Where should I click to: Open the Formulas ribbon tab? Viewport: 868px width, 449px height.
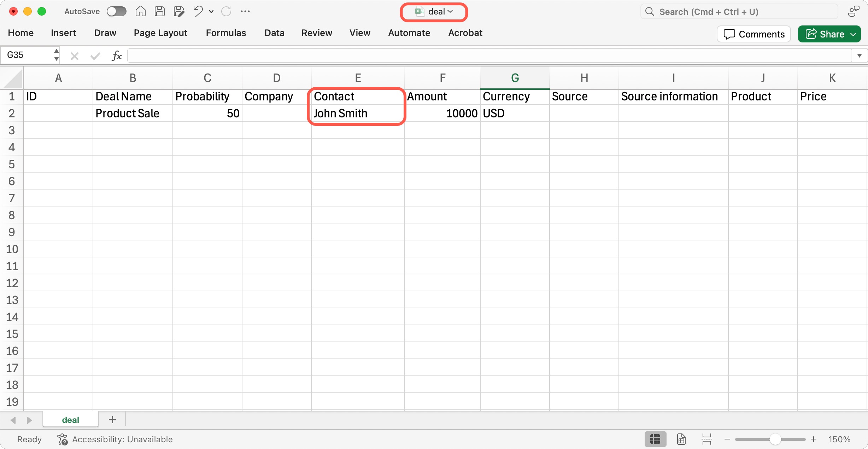[x=226, y=33]
